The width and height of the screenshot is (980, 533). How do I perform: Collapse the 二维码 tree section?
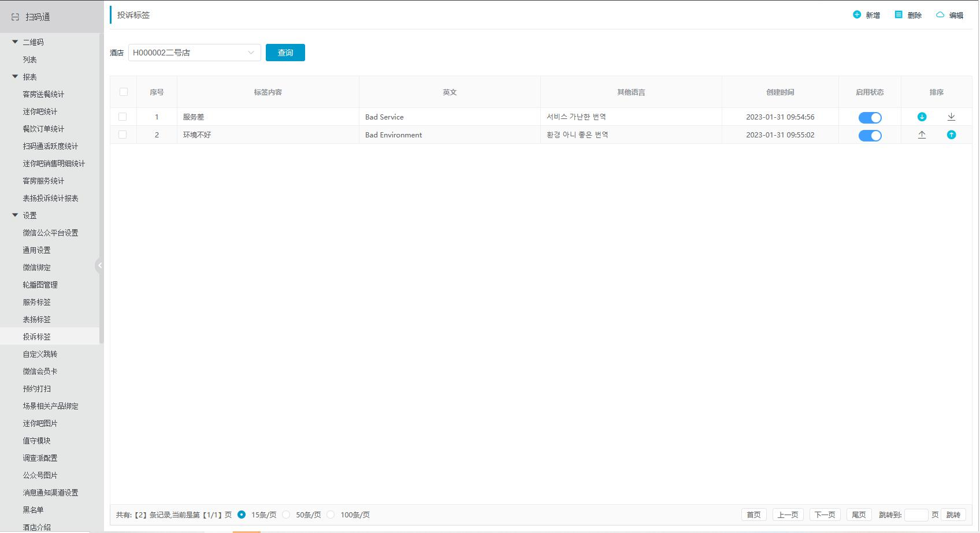click(15, 42)
